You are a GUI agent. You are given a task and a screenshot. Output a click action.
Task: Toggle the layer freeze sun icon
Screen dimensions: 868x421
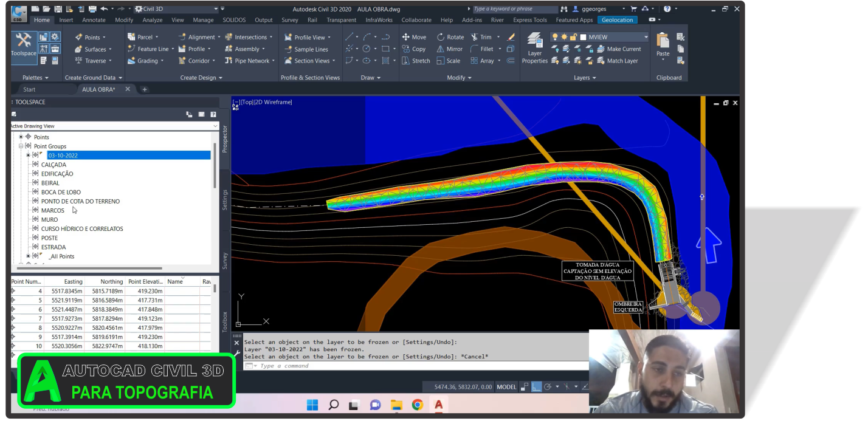pos(564,37)
